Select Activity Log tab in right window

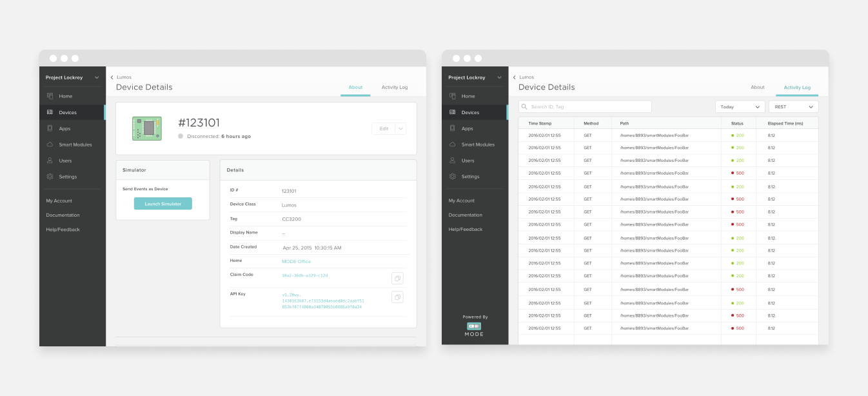[797, 88]
